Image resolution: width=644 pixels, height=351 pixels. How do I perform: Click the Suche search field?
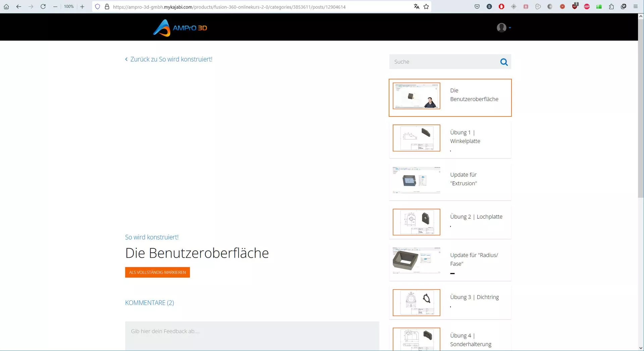(x=444, y=62)
